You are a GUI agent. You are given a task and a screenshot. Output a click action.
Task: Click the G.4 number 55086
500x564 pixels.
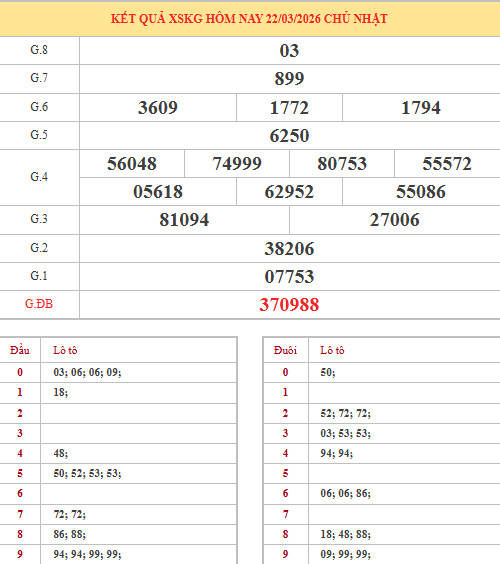click(421, 192)
